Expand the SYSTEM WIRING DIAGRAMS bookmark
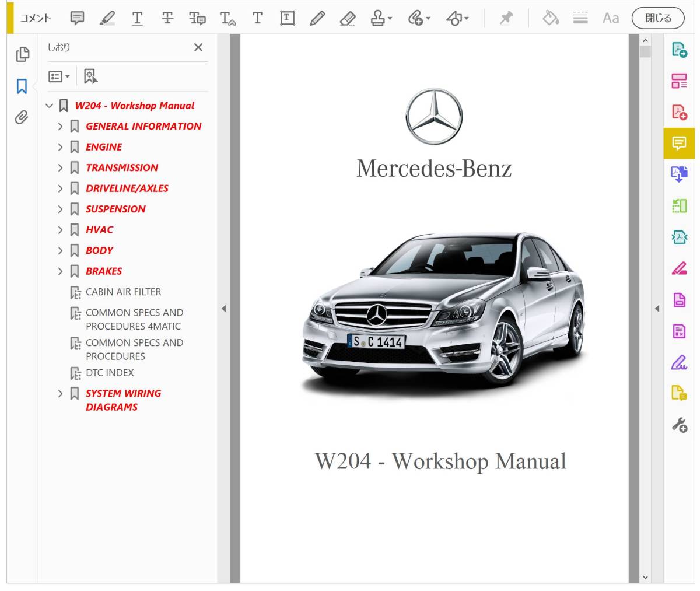Image resolution: width=700 pixels, height=591 pixels. tap(60, 393)
